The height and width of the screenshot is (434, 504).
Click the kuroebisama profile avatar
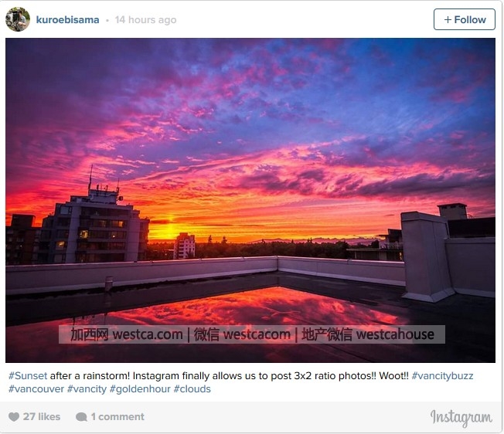tap(18, 19)
